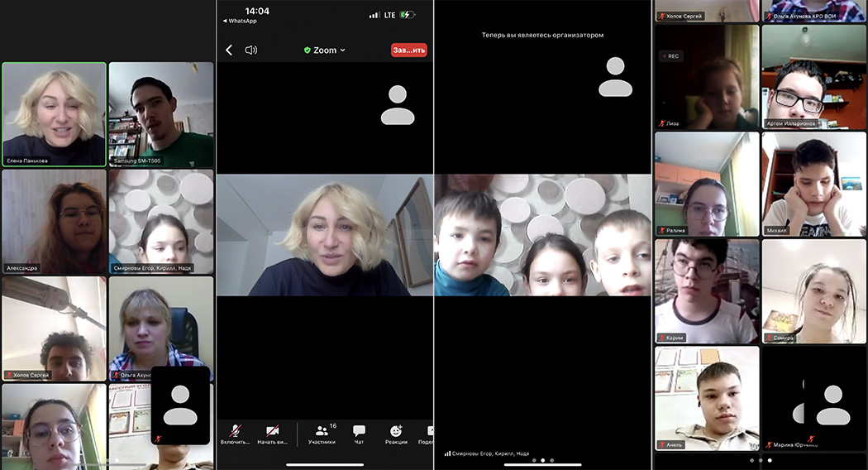Open the Участники participants list
Viewport: 868px width, 470px height.
click(322, 434)
